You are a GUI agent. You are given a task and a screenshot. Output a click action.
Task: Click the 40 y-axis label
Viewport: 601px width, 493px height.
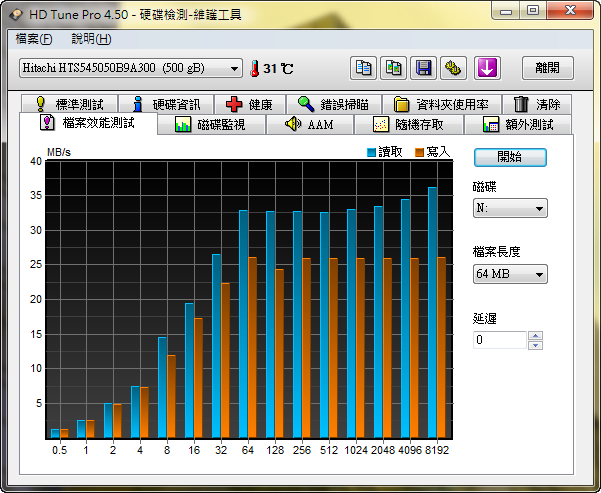[x=36, y=161]
